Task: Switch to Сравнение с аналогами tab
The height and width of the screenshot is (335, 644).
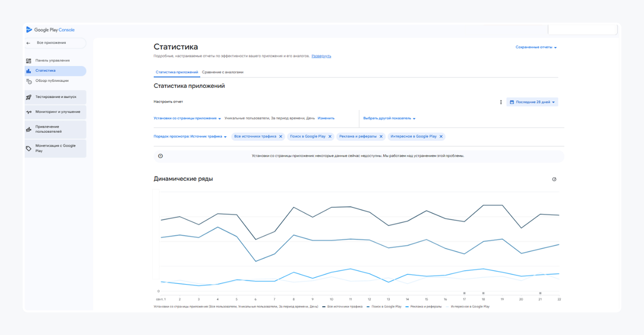Action: coord(222,72)
